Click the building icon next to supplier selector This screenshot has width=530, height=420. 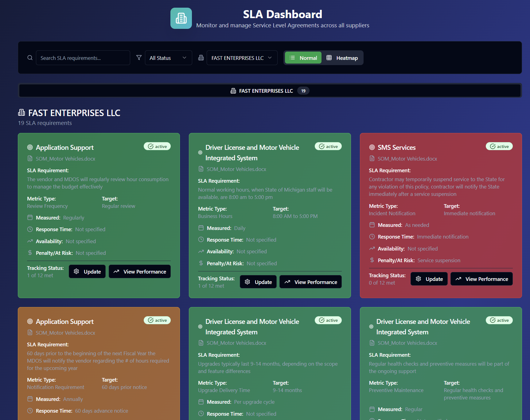coord(201,57)
